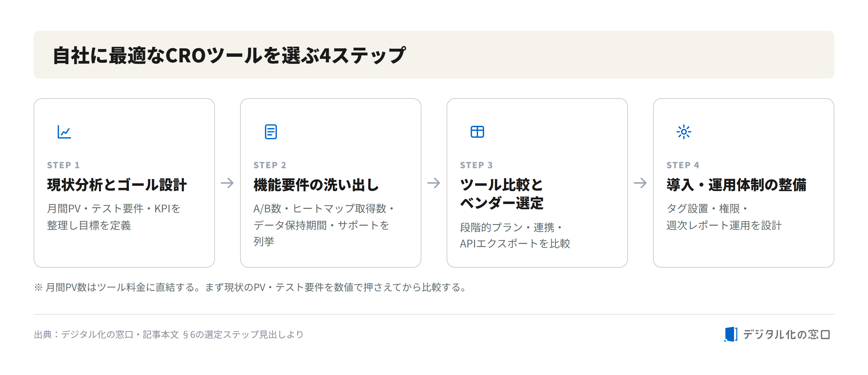
Task: Click the blue デジタル化の窓口 logo icon
Action: coord(731,334)
